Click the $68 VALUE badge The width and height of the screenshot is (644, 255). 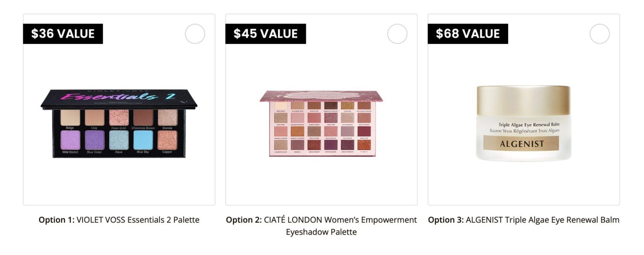coord(468,34)
